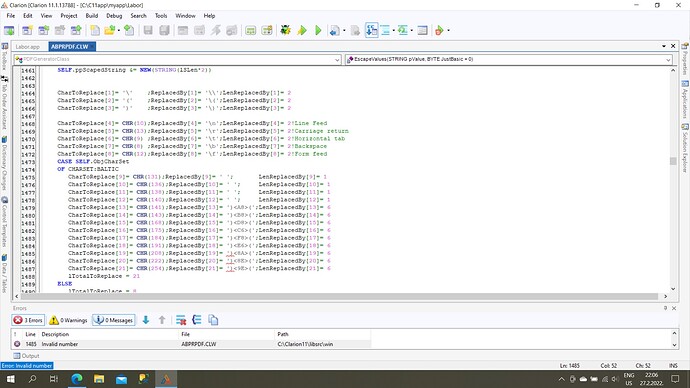This screenshot has width=690, height=388.
Task: Open the editor tab list dropdown arrow
Action: [x=664, y=46]
